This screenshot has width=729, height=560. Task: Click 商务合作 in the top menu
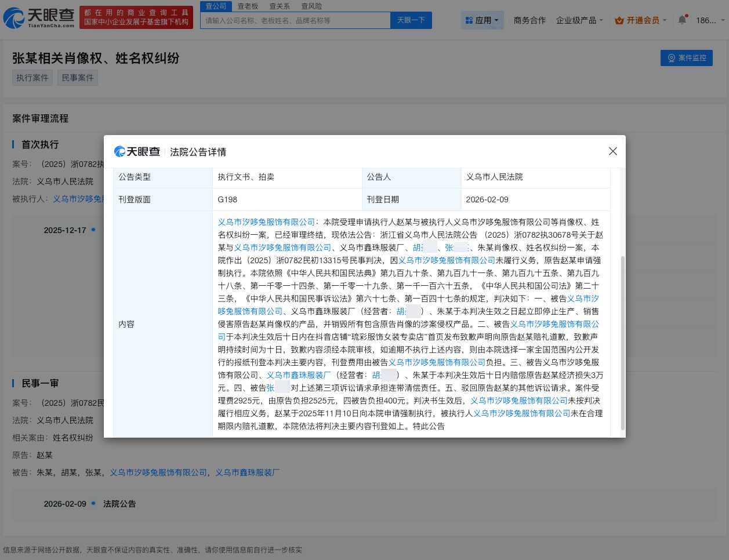click(x=529, y=20)
